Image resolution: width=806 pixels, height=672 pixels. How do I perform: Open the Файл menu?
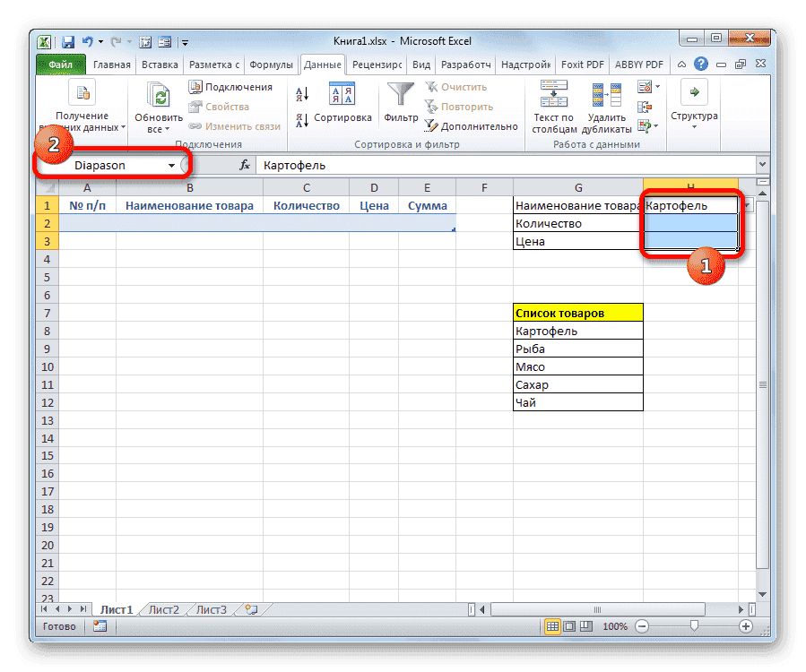point(59,65)
